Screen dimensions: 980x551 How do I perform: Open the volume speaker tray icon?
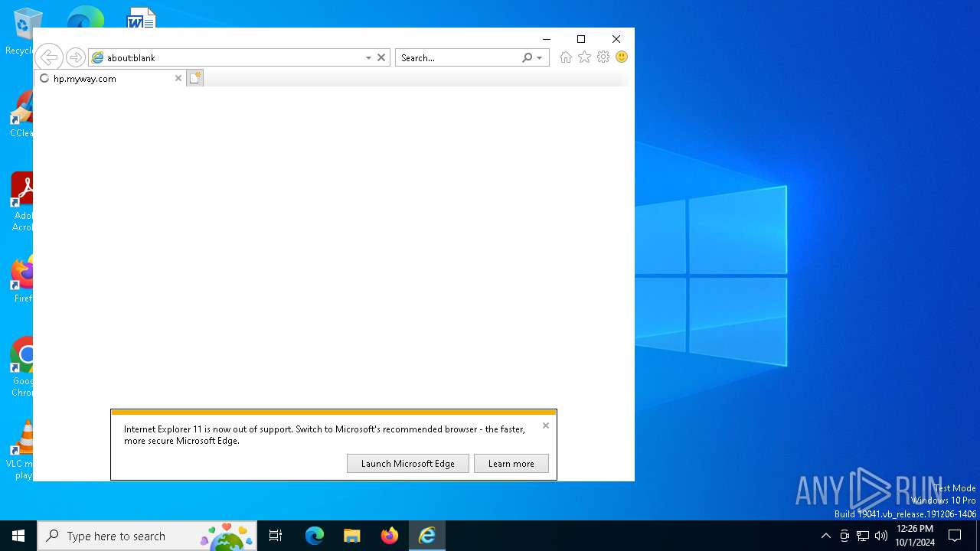pyautogui.click(x=881, y=536)
